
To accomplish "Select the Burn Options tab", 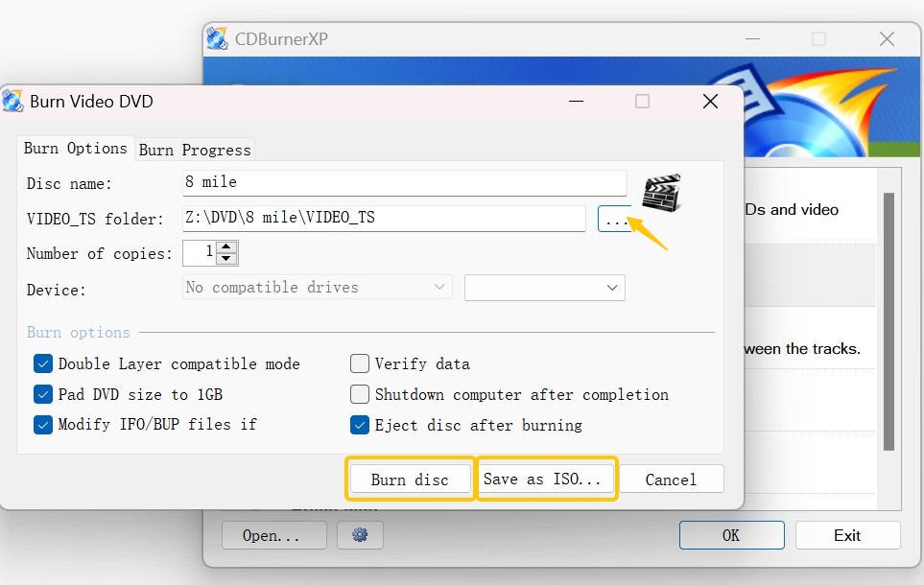I will click(x=75, y=149).
